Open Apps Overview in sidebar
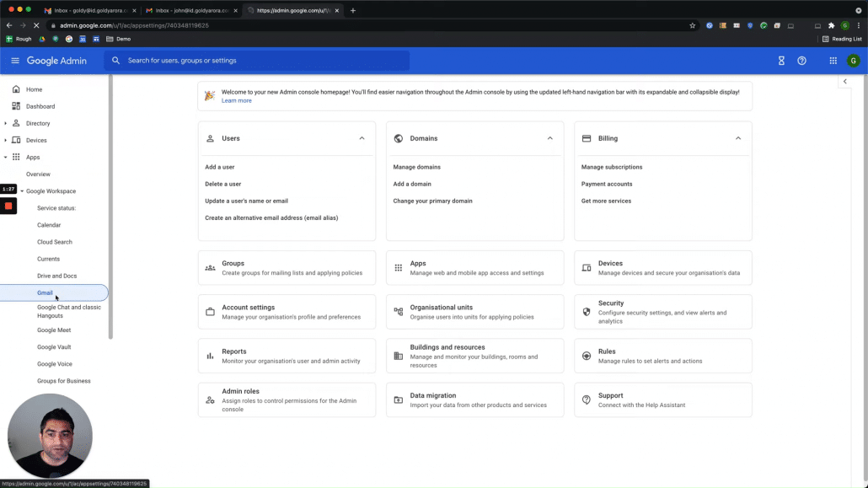 [x=38, y=174]
